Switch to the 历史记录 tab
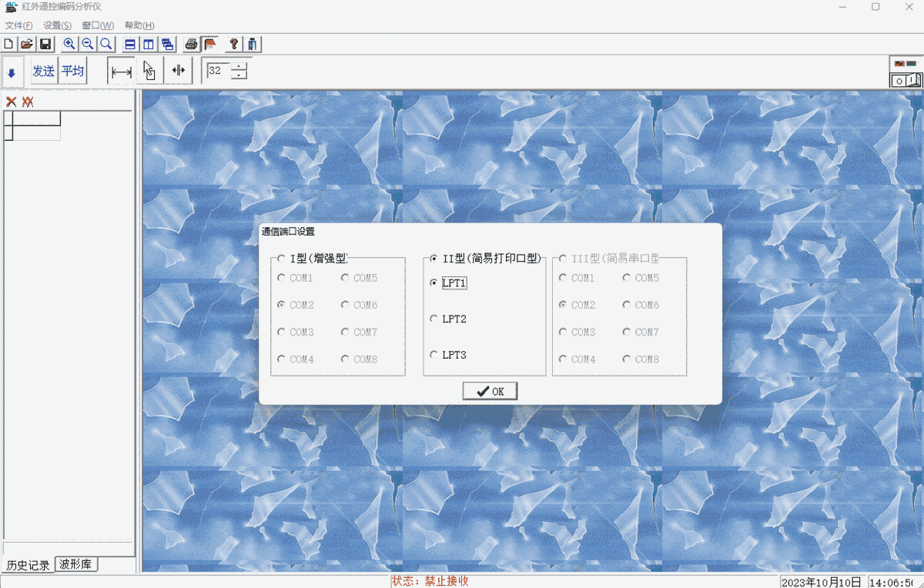This screenshot has width=924, height=588. (28, 565)
